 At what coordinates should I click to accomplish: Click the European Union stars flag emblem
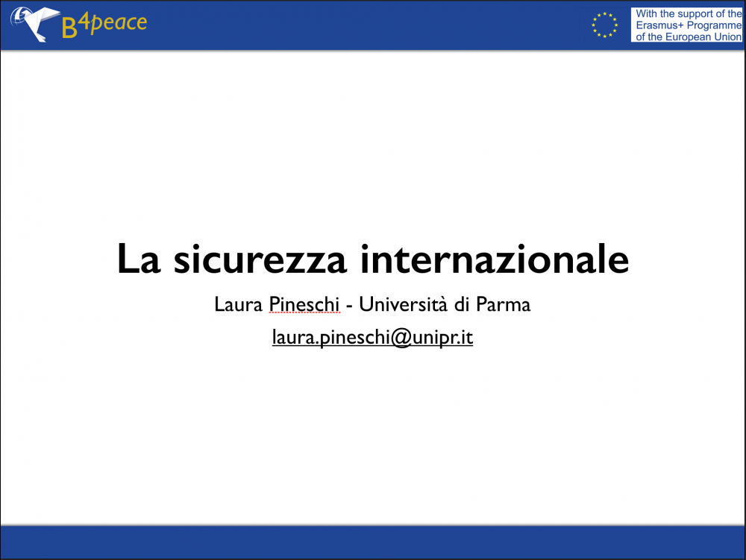coord(604,25)
